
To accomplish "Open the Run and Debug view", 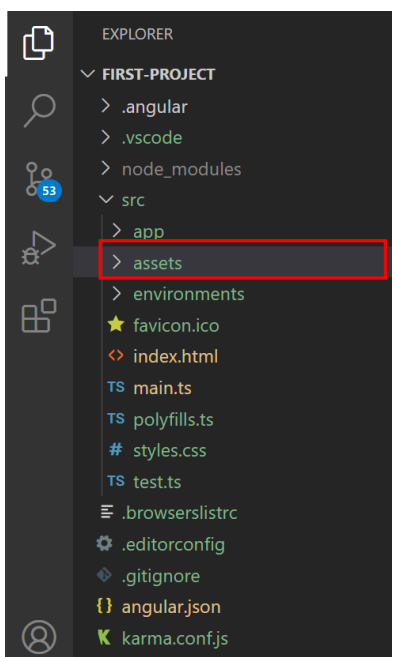I will click(x=39, y=248).
